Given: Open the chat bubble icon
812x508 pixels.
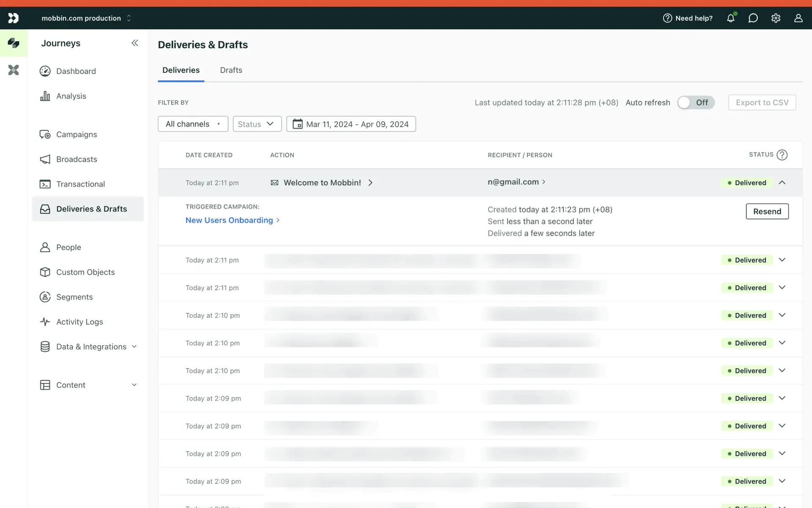Looking at the screenshot, I should coord(753,18).
